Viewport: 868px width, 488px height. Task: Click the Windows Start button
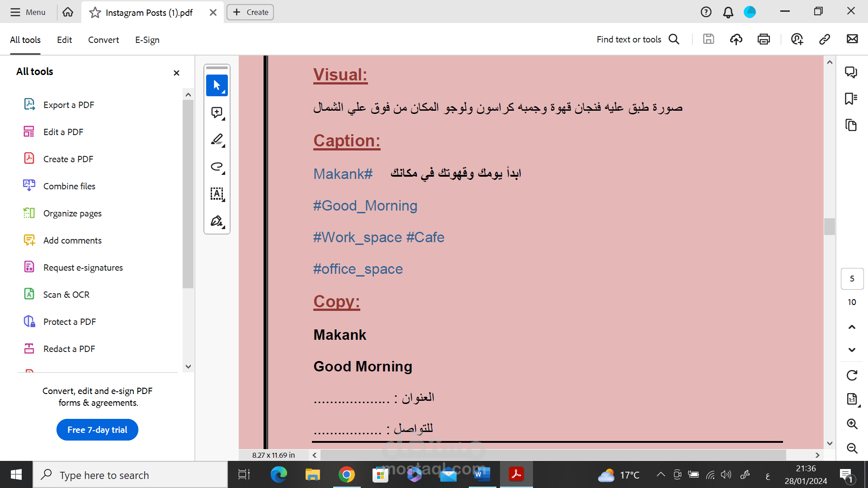(16, 474)
